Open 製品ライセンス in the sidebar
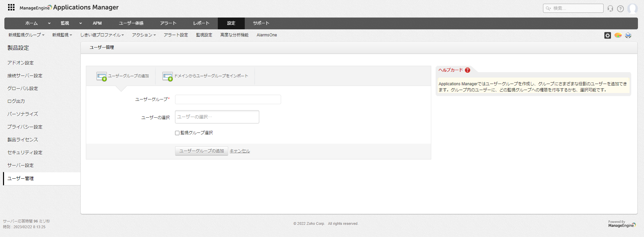644x237 pixels. [23, 140]
